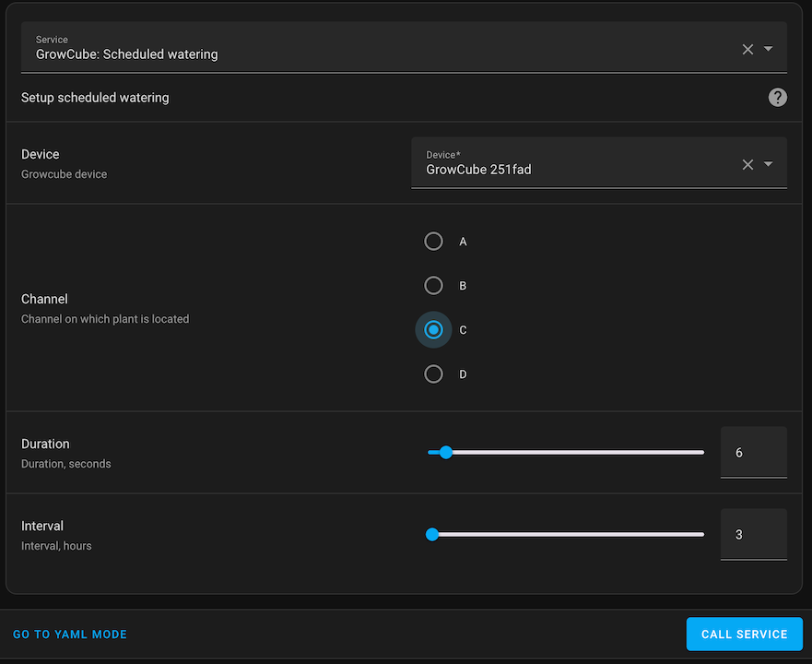Click the 'Duration, seconds' description text
812x664 pixels.
(65, 464)
